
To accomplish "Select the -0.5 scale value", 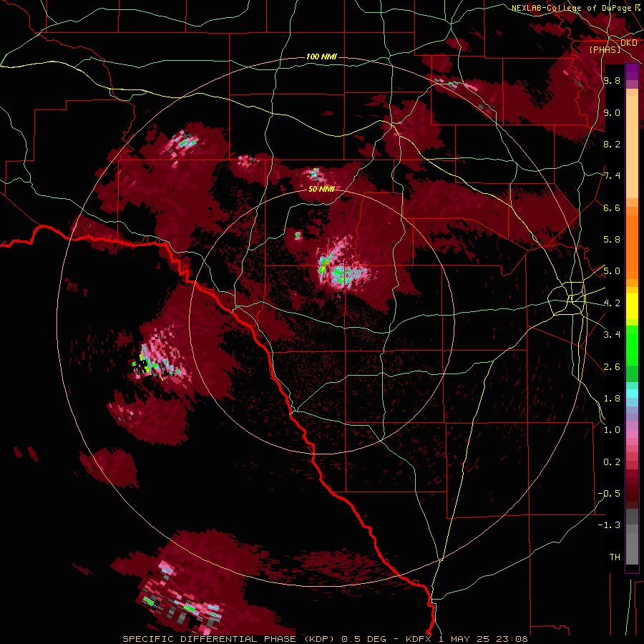I will coord(610,494).
